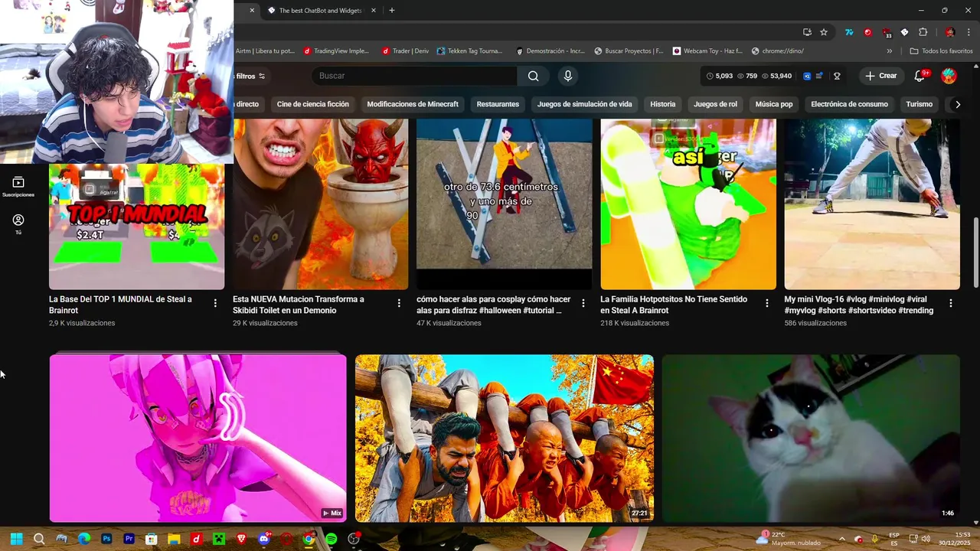Select the Juegos de rol chip
This screenshot has width=980, height=551.
(715, 104)
